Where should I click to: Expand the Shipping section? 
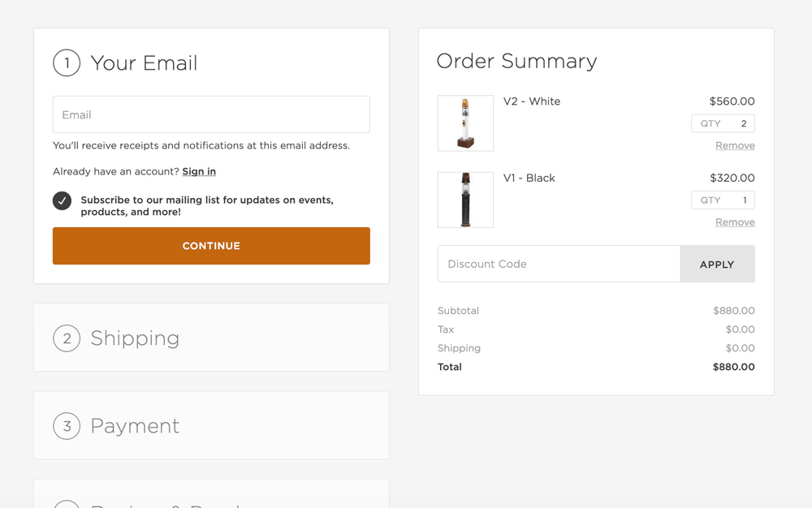[211, 338]
